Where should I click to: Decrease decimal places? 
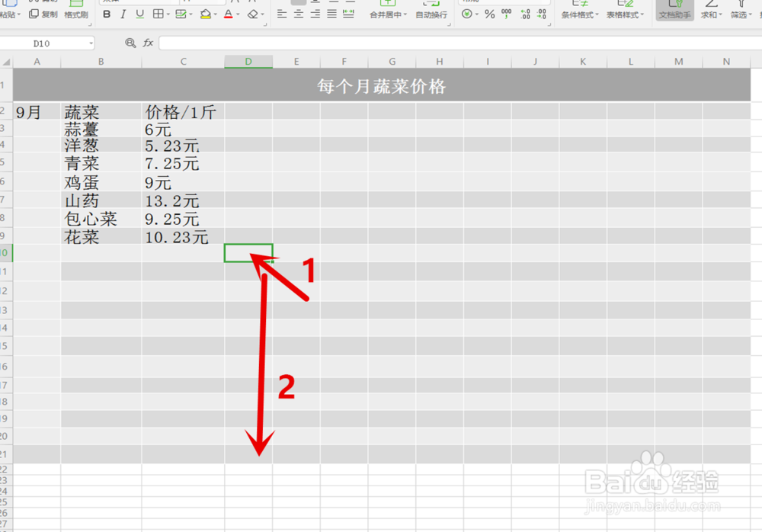[x=542, y=14]
